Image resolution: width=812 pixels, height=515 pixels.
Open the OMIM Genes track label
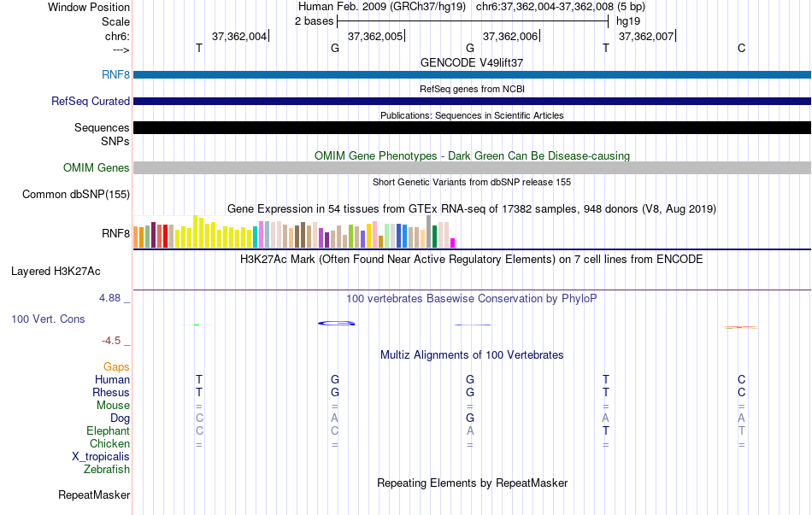(x=96, y=167)
